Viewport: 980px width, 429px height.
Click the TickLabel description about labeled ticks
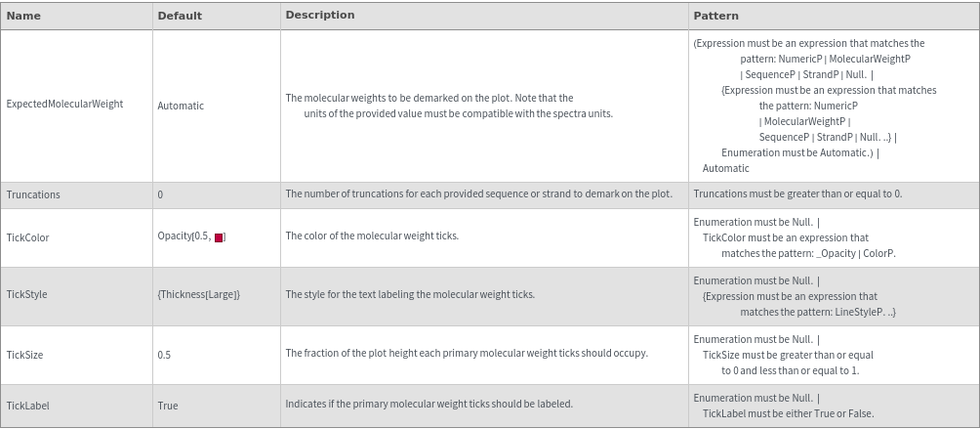(429, 404)
